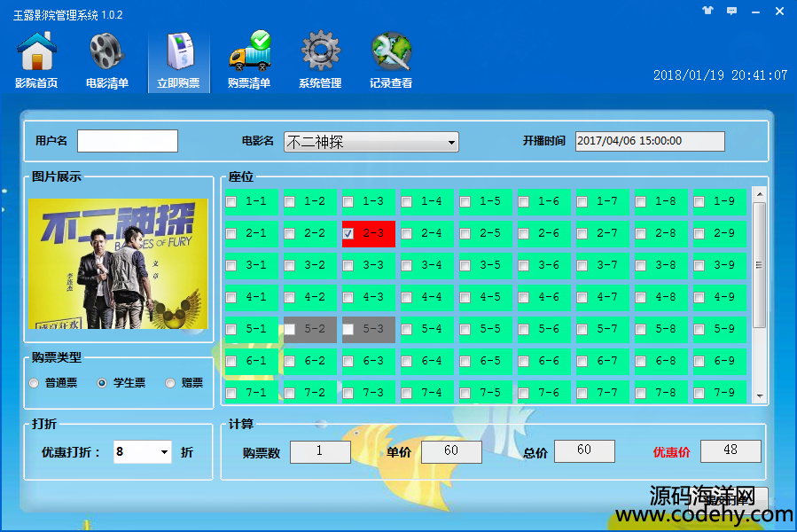Image resolution: width=797 pixels, height=532 pixels.
Task: Click the shirt skin icon in title bar
Action: (x=707, y=12)
